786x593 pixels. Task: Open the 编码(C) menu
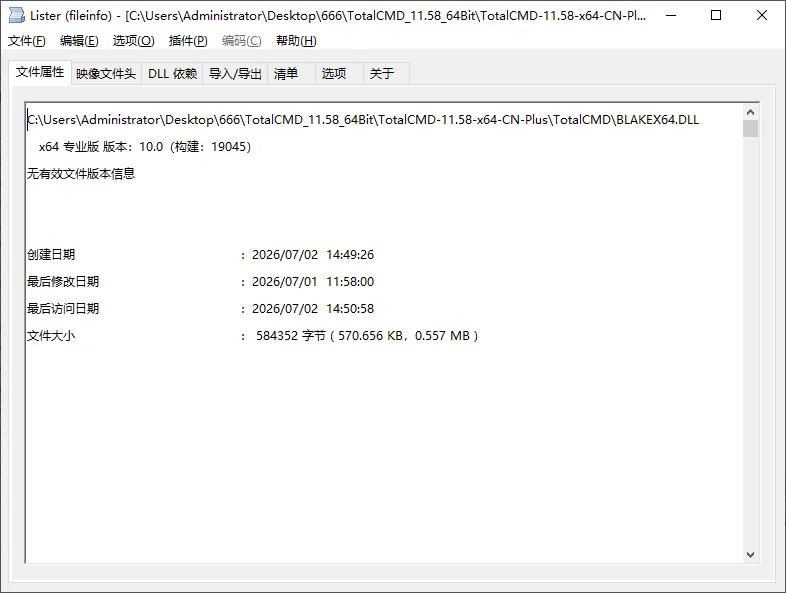tap(242, 41)
